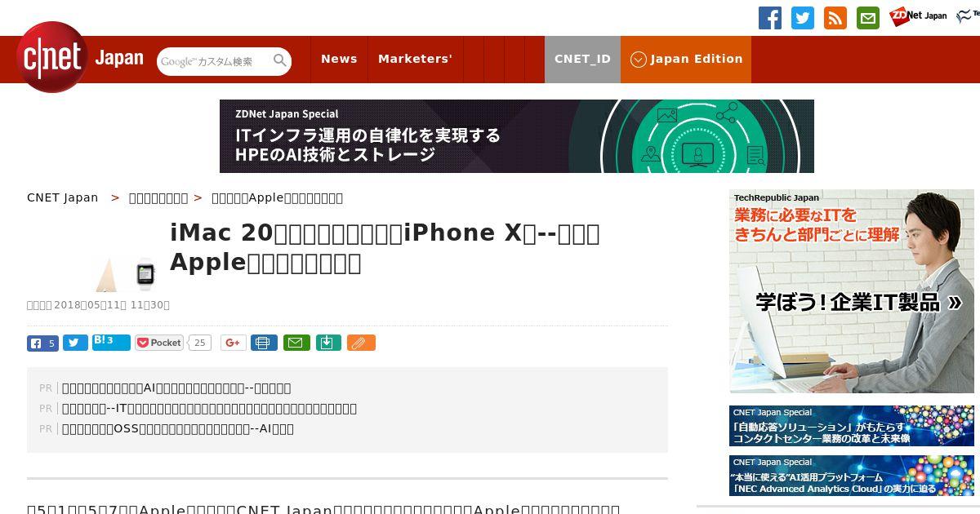The image size is (980, 514).
Task: Open the CNET_ID tab
Action: [x=582, y=59]
